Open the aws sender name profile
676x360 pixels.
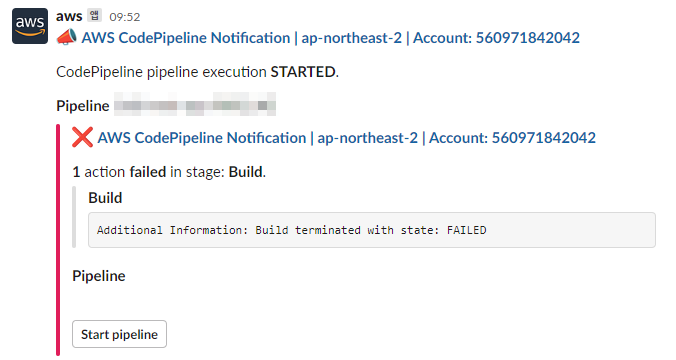tap(69, 16)
